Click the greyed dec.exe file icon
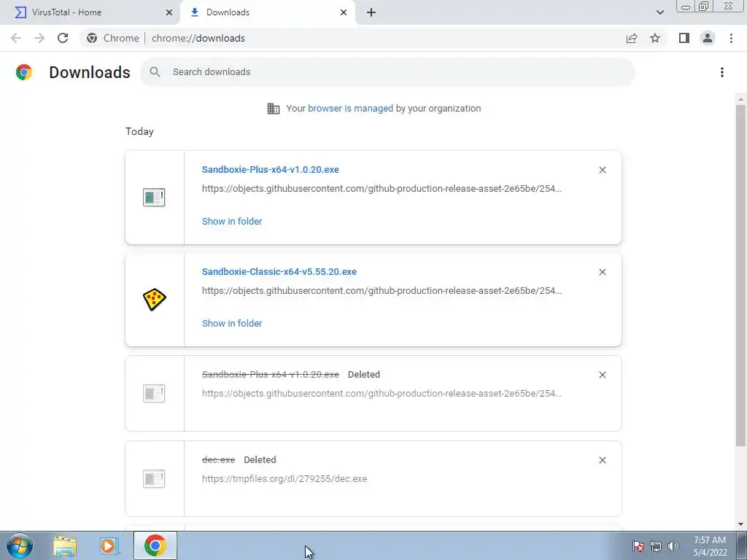 (154, 478)
